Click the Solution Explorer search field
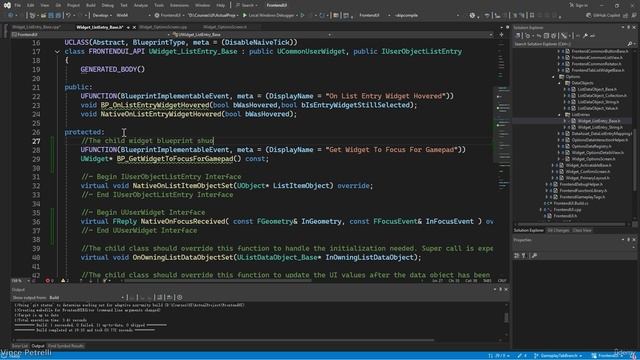640x360 pixels. (570, 44)
